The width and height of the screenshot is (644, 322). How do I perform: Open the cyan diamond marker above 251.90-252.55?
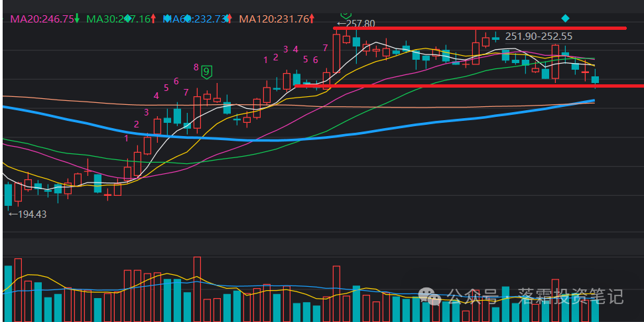pyautogui.click(x=566, y=18)
